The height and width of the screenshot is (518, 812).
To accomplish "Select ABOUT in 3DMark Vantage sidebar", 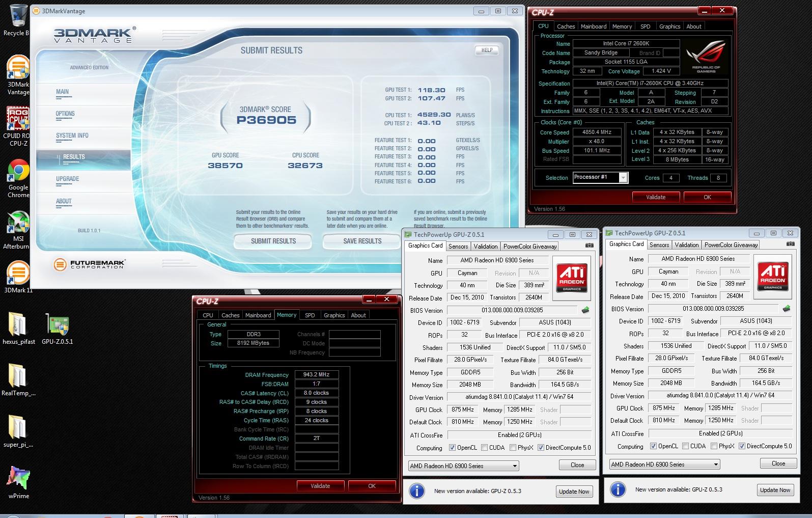I will point(64,201).
